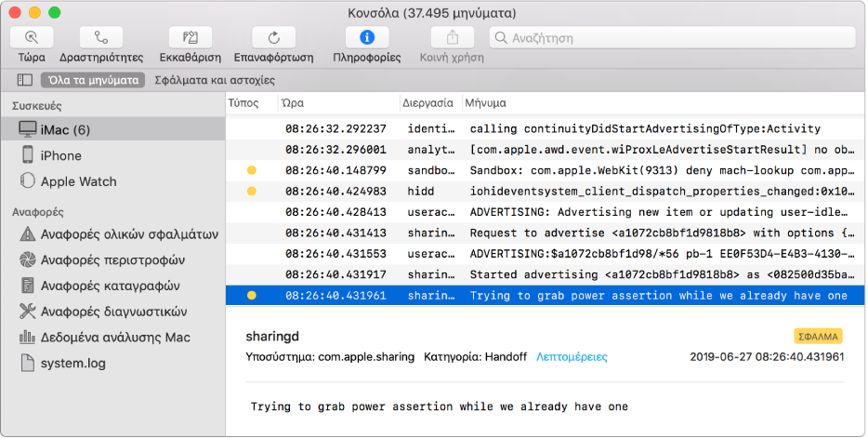Click the Κοινή χρήση (Share) toolbar icon
The height and width of the screenshot is (438, 868).
tap(453, 37)
